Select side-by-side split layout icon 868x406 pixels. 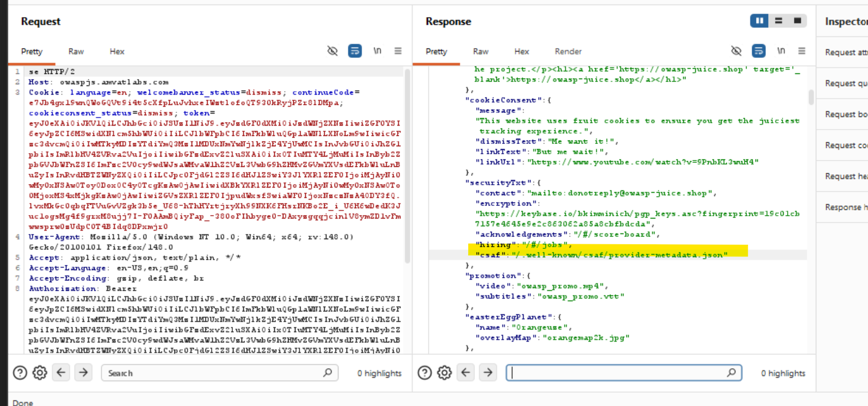point(760,21)
